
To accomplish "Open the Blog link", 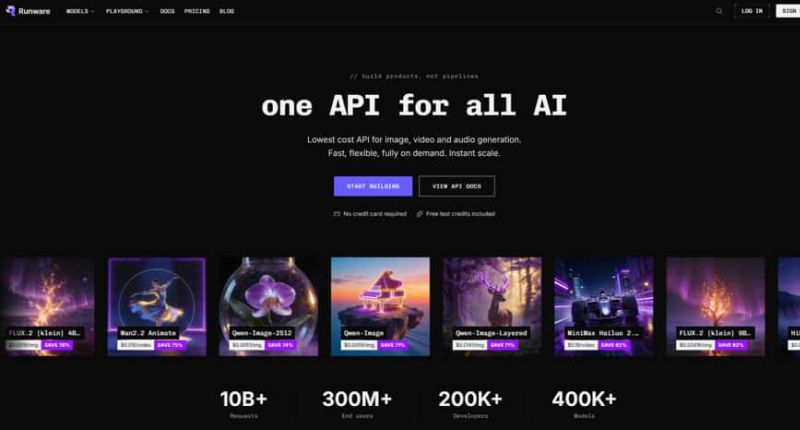I will (227, 11).
